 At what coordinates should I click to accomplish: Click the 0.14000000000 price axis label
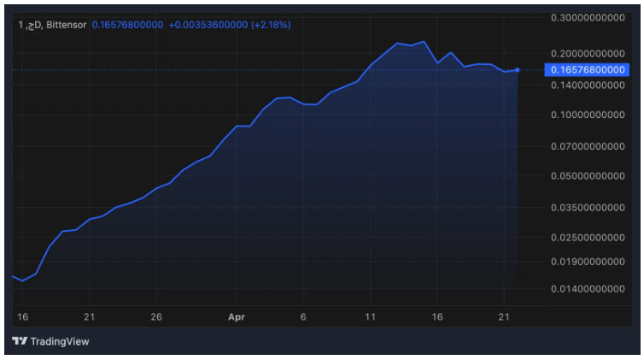pos(588,85)
